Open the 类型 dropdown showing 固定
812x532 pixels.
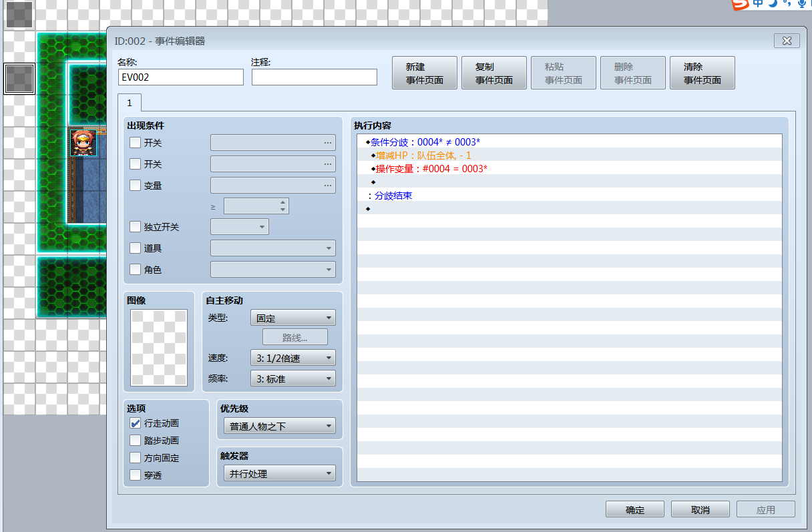click(x=292, y=318)
